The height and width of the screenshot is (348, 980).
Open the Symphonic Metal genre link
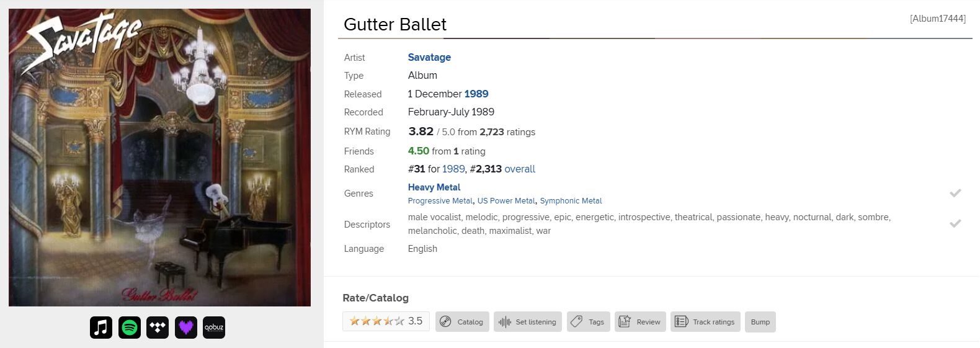pos(571,200)
